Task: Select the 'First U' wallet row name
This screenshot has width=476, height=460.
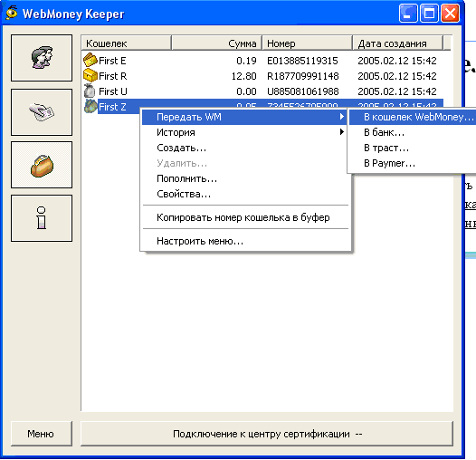Action: [113, 91]
